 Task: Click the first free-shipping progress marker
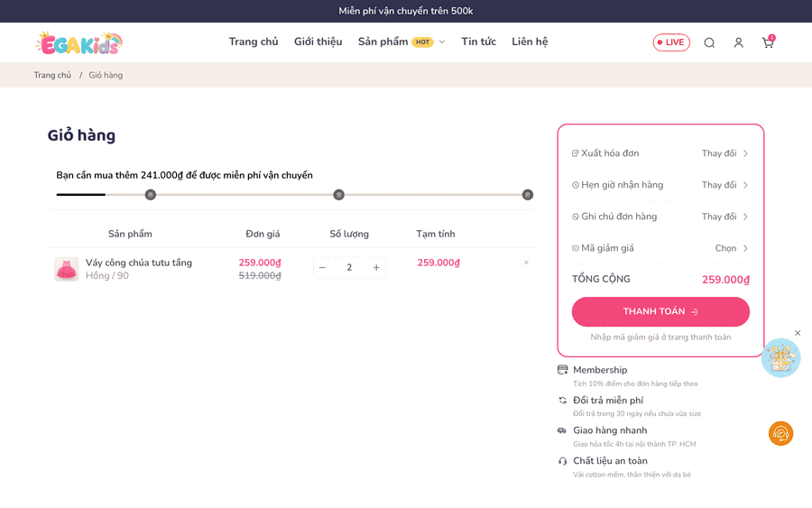coord(150,195)
